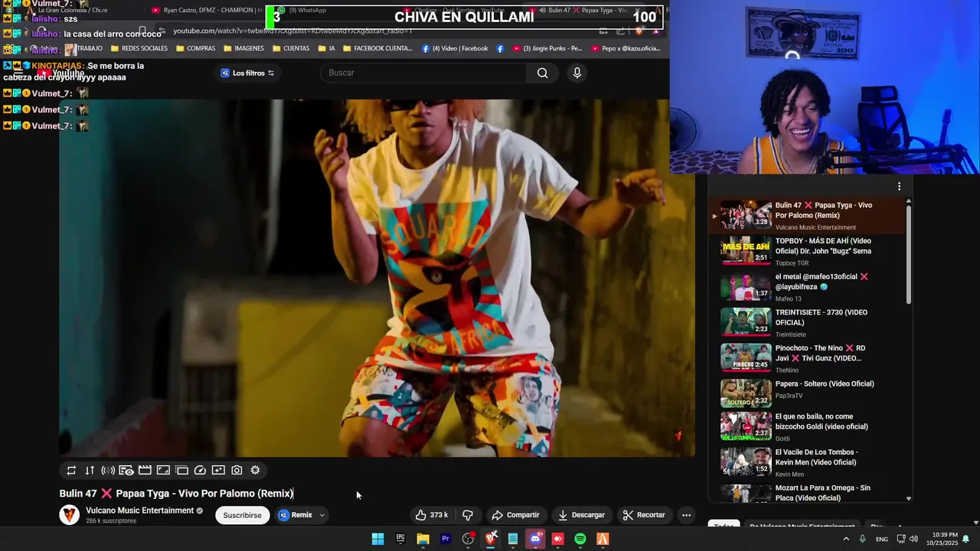Viewport: 980px width, 551px height.
Task: Open the playback speed gauge icon
Action: 200,471
